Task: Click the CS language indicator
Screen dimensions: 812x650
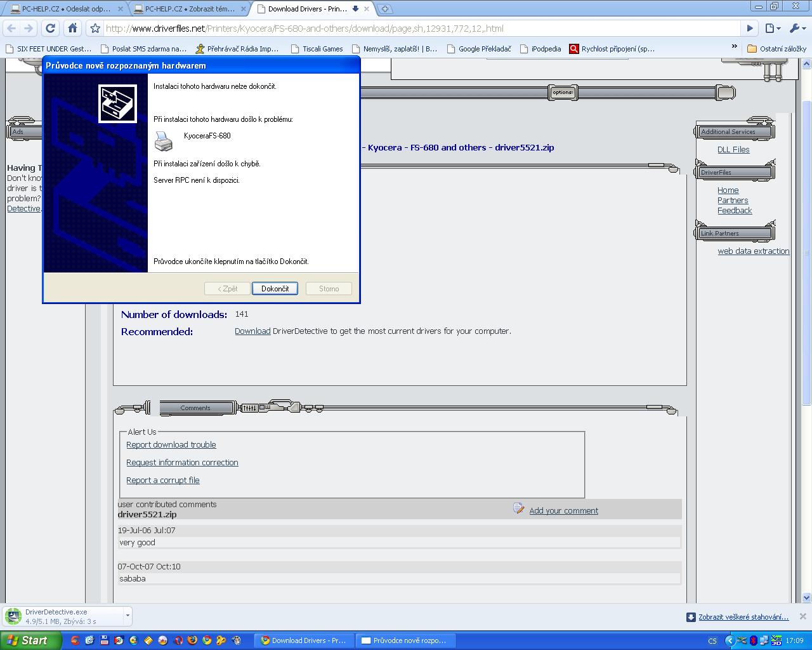Action: point(712,641)
